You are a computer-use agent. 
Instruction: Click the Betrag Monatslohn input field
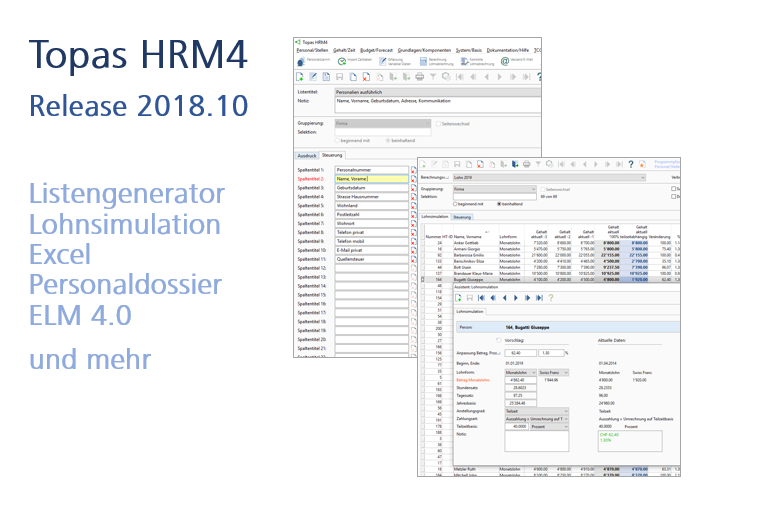point(520,380)
